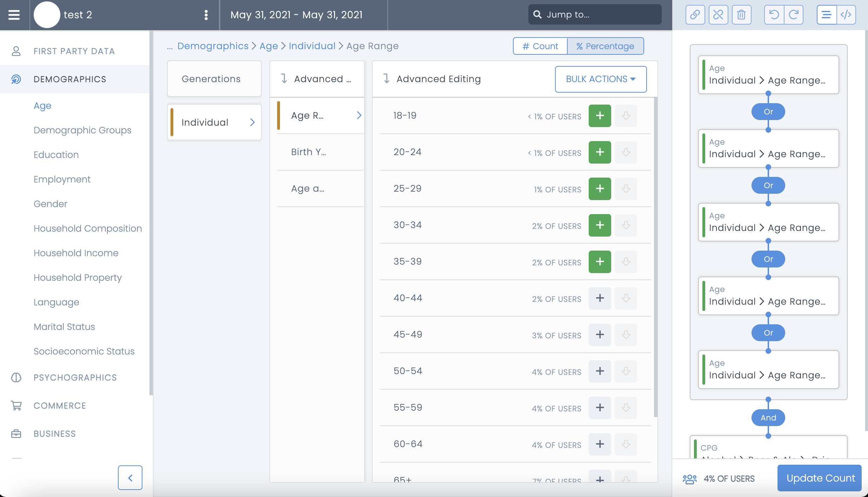The height and width of the screenshot is (497, 868).
Task: Select Household Income in sidebar
Action: tap(76, 253)
